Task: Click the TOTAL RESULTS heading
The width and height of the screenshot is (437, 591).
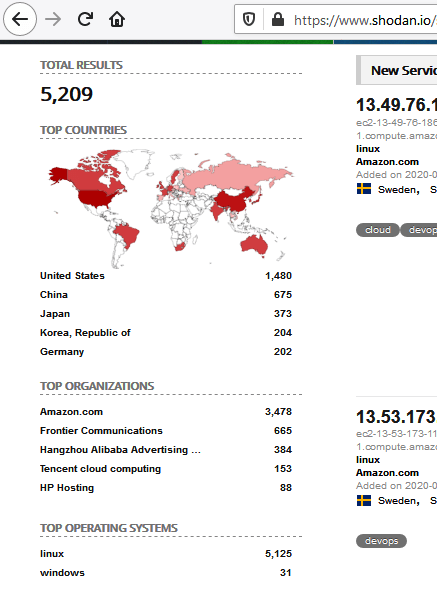Action: (81, 65)
